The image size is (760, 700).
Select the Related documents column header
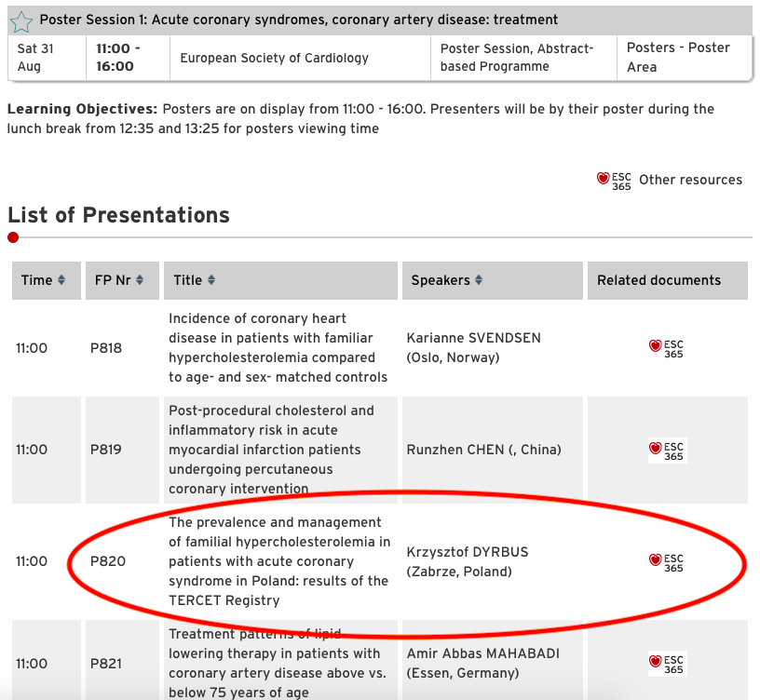(668, 280)
